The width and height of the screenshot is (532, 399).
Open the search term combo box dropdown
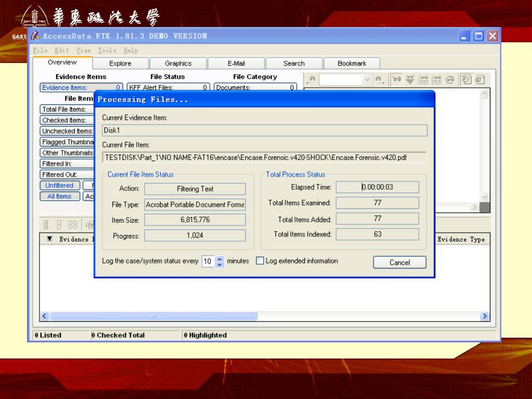click(x=367, y=79)
